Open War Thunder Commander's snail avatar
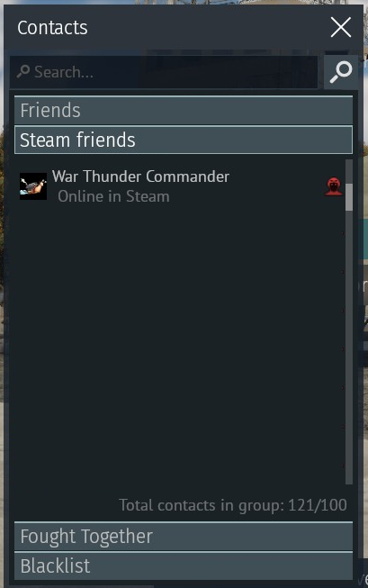 pos(33,186)
